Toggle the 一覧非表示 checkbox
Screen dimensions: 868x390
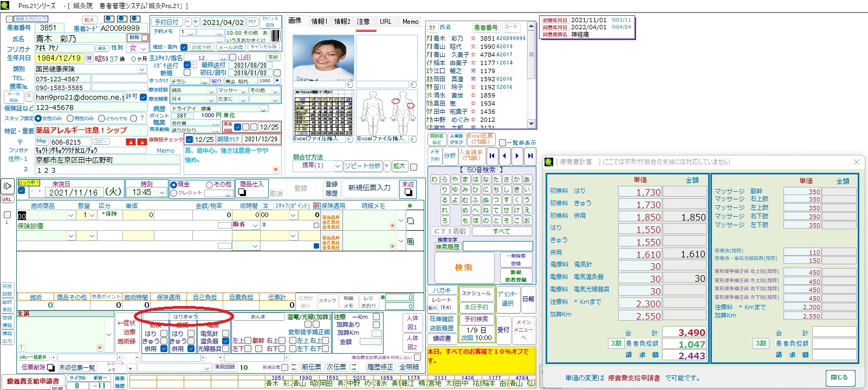(502, 142)
